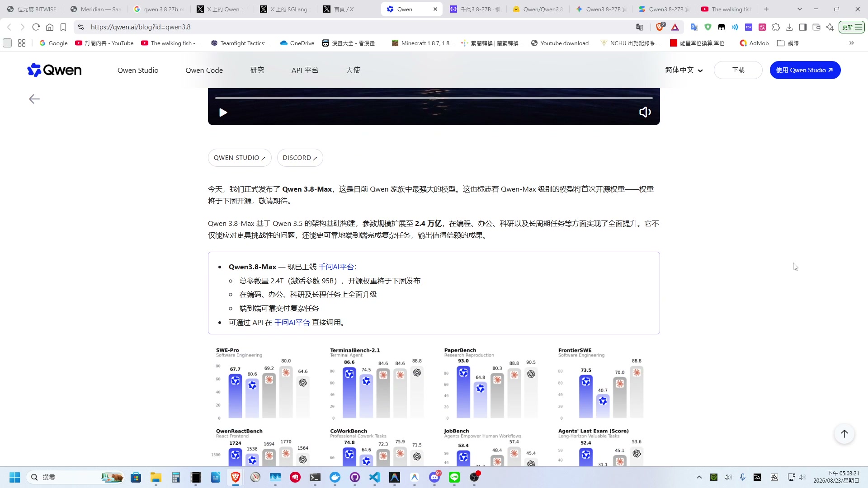The image size is (868, 488).
Task: Click the PaperBench benchmark chart
Action: click(x=491, y=383)
